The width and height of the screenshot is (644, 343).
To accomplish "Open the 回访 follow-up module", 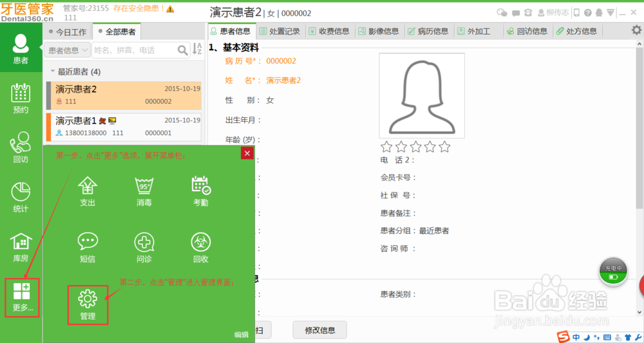I will pyautogui.click(x=21, y=147).
